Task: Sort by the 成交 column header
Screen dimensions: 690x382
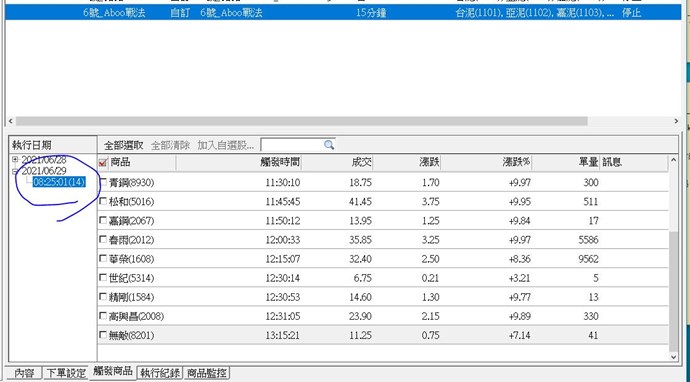Action: point(337,162)
